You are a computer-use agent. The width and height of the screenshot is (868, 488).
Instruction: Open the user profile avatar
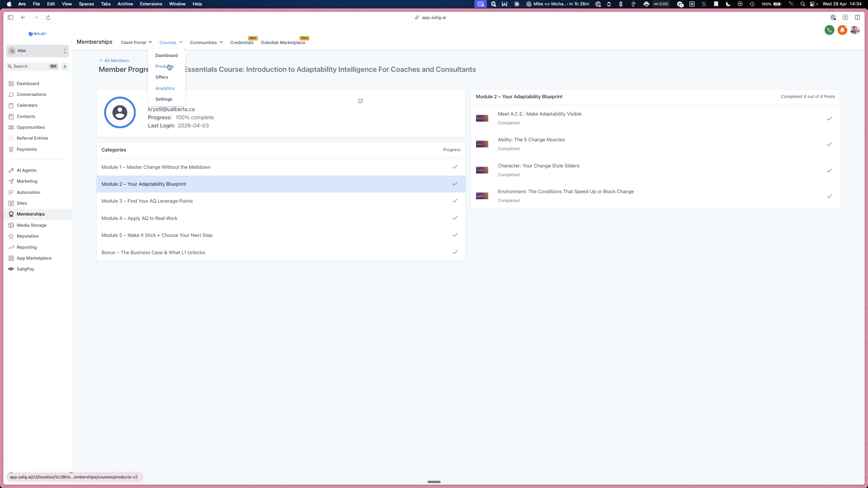[855, 30]
